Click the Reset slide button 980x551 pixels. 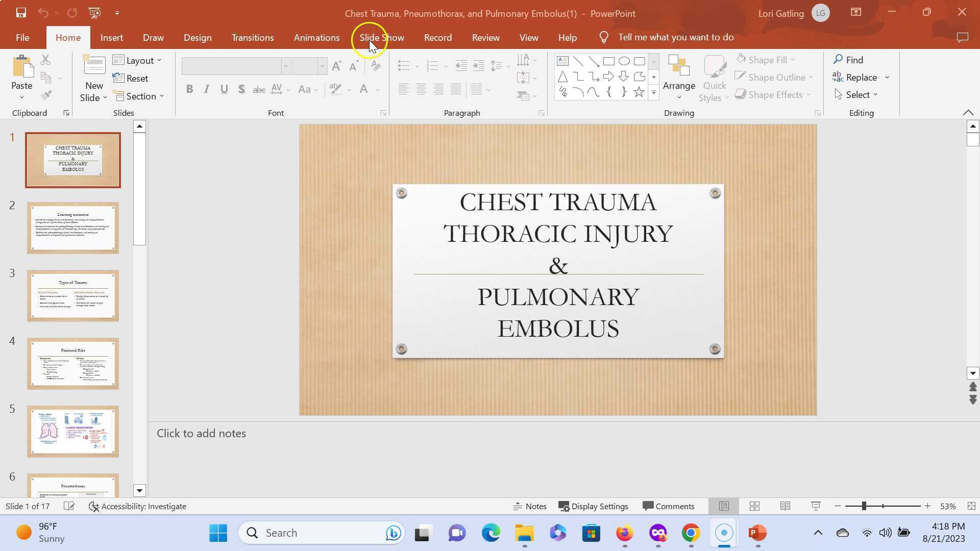[x=131, y=78]
